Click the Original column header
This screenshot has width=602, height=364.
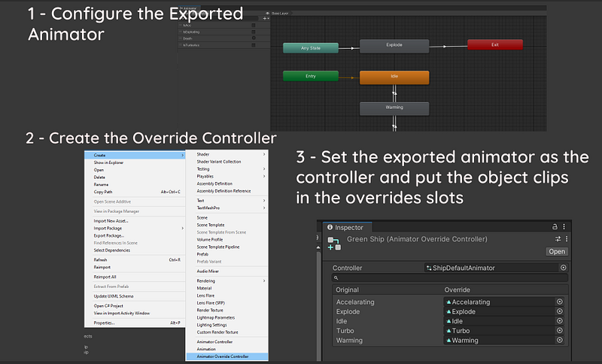[347, 290]
